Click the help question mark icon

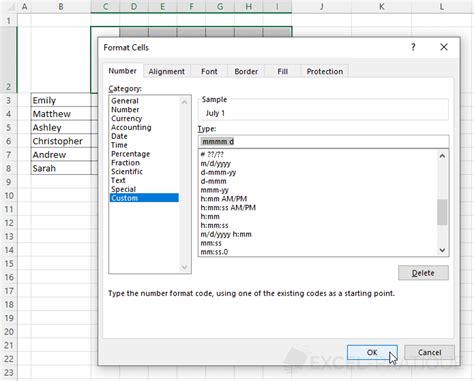point(413,47)
